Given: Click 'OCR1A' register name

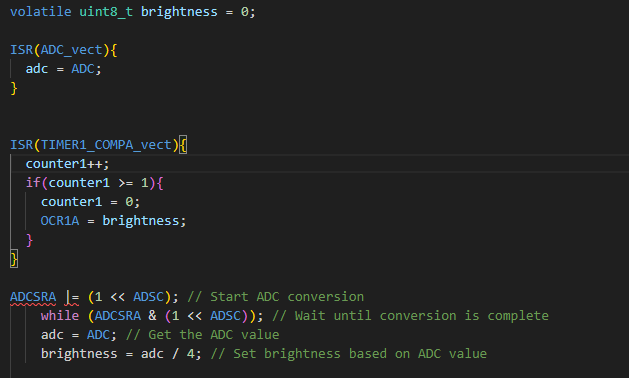Looking at the screenshot, I should click(60, 221).
